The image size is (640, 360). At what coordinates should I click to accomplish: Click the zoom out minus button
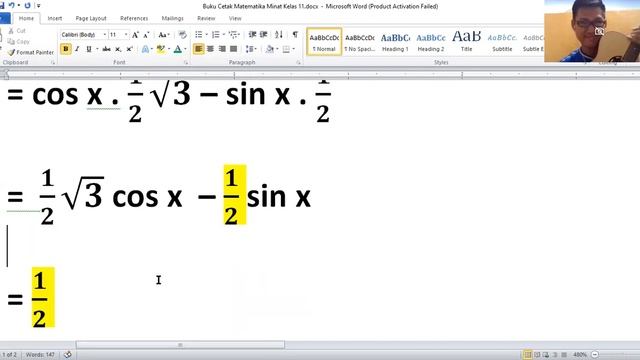click(595, 355)
